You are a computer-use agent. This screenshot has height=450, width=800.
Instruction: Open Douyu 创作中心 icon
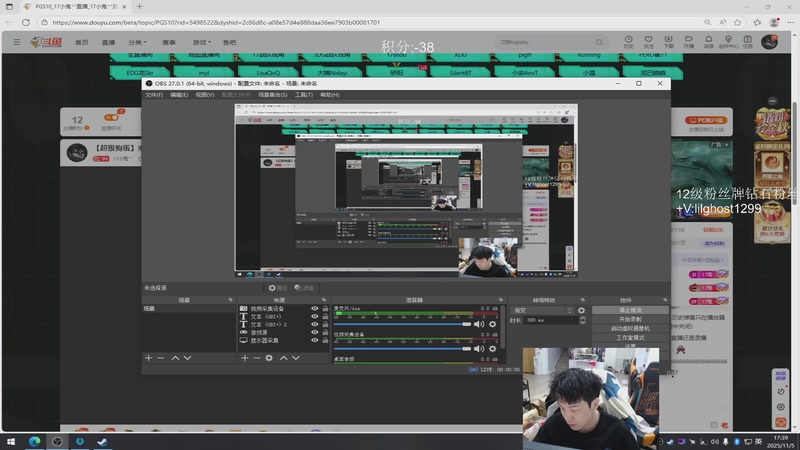click(728, 42)
